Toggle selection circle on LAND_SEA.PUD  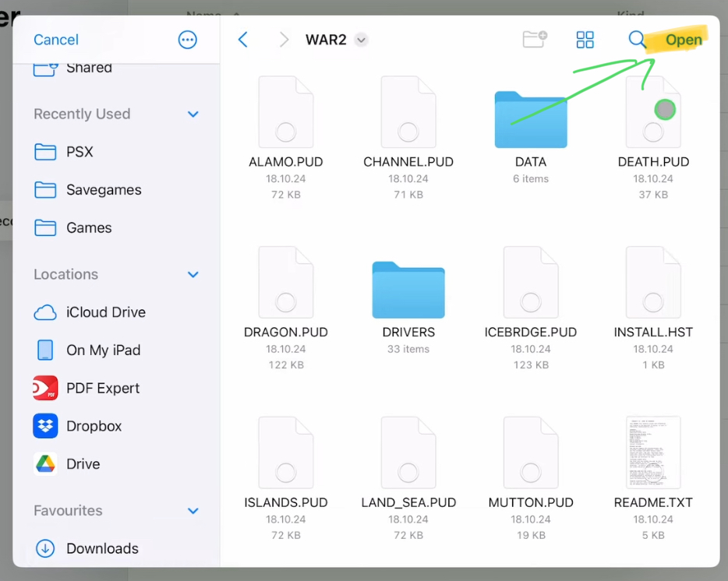coord(408,473)
